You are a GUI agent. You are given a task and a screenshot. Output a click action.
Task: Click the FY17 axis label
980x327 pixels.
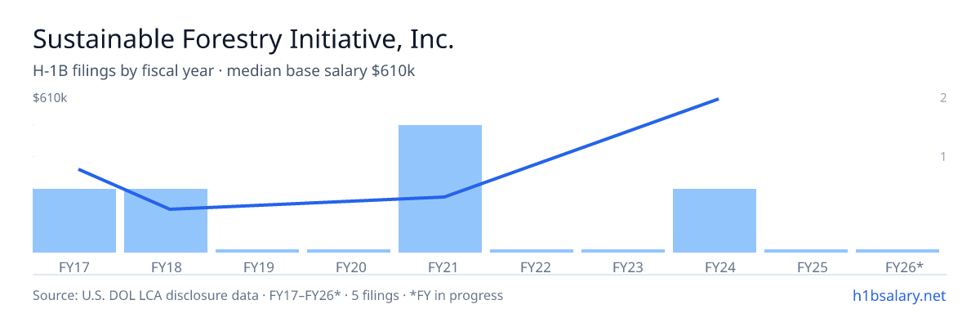74,267
